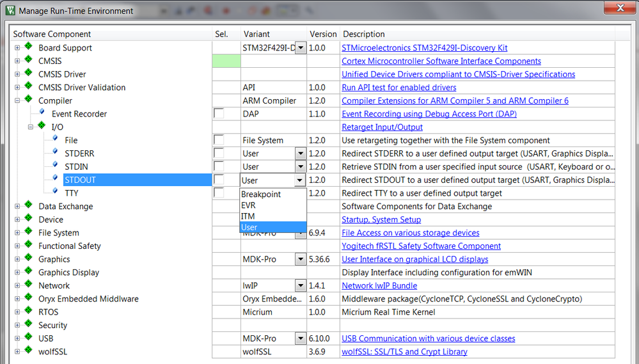Expand the Graphics tree node
Viewport: 639px width, 364px height.
17,259
